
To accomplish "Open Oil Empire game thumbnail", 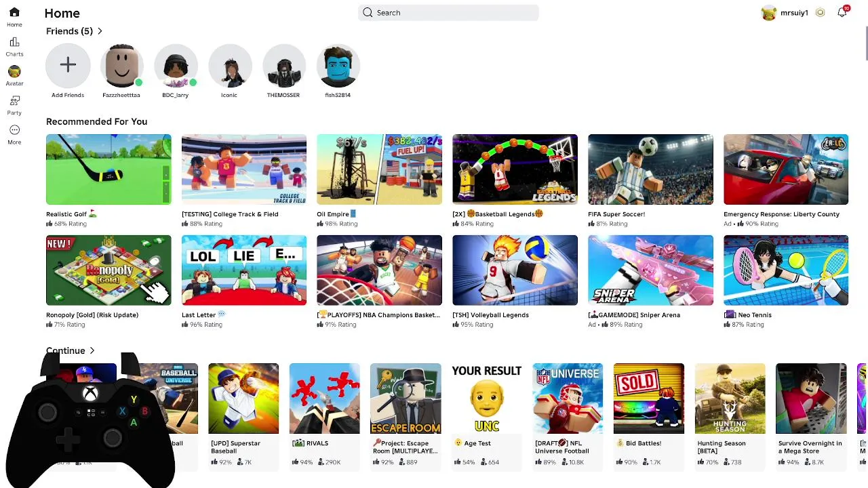I will 379,169.
